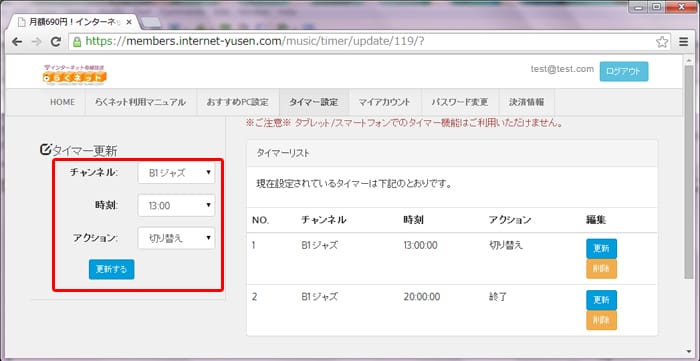The width and height of the screenshot is (700, 361).
Task: Click the address bar URL
Action: (254, 42)
